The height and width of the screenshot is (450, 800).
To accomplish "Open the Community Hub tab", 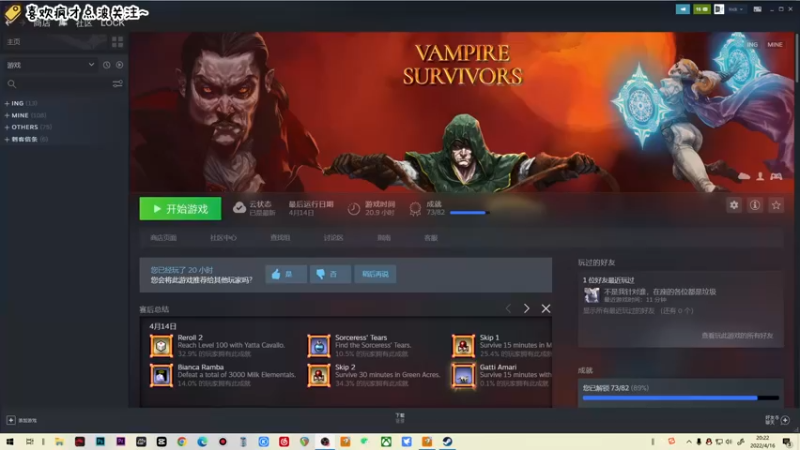I will (x=223, y=238).
